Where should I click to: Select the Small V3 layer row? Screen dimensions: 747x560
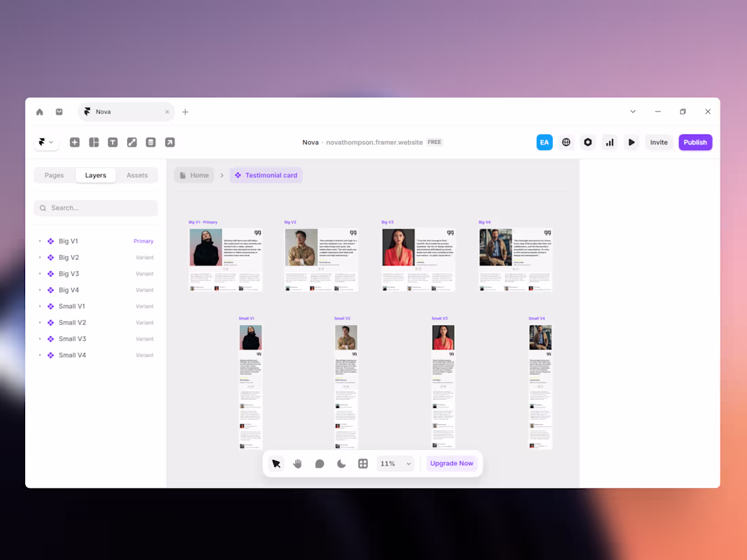[x=96, y=339]
